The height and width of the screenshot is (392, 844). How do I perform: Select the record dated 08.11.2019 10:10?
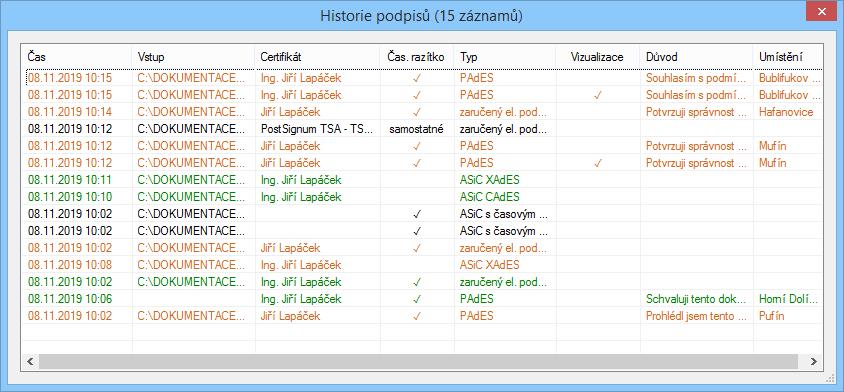tap(424, 197)
